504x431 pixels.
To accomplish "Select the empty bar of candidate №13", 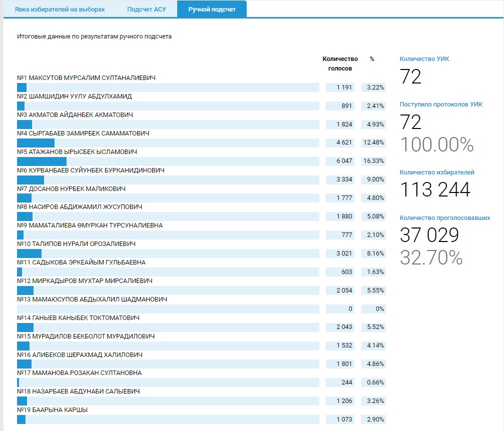I will tap(168, 309).
